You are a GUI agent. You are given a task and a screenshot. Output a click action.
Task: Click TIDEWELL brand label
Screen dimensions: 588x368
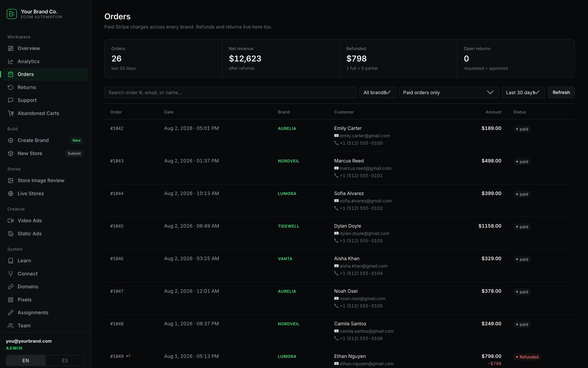coord(288,226)
